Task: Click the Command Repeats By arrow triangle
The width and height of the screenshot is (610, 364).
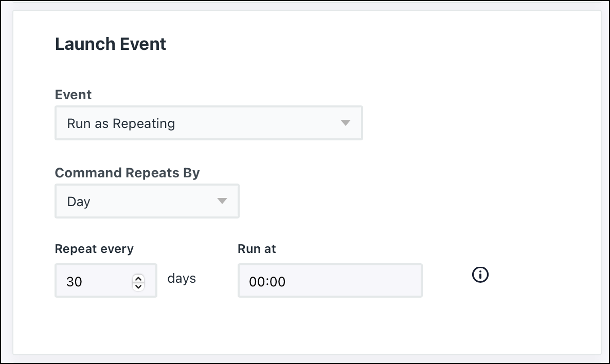Action: click(x=222, y=201)
